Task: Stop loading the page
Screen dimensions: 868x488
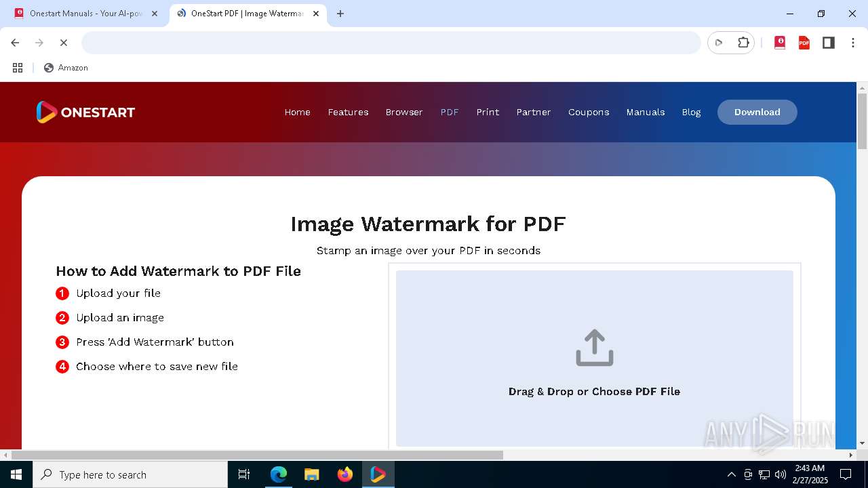Action: point(64,43)
